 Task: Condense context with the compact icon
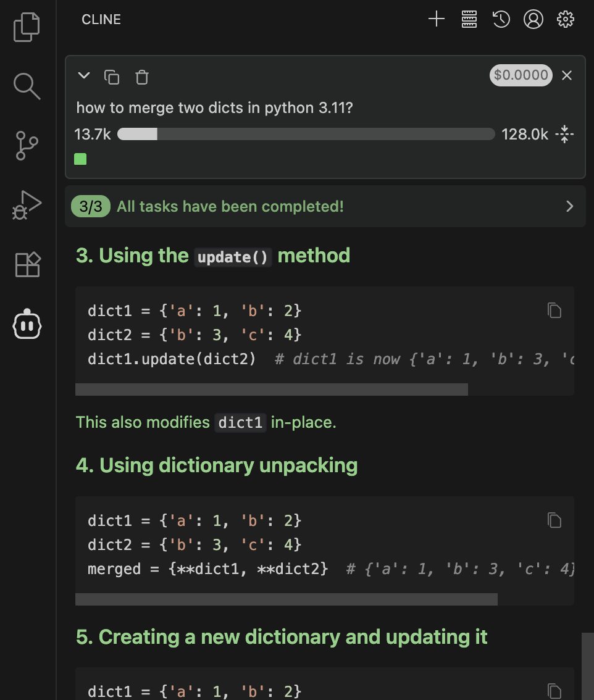564,134
